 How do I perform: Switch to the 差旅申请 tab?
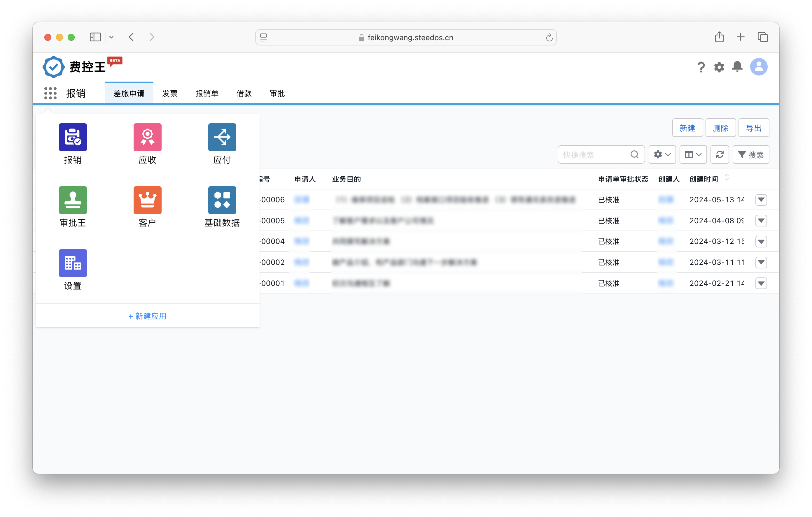coord(129,93)
